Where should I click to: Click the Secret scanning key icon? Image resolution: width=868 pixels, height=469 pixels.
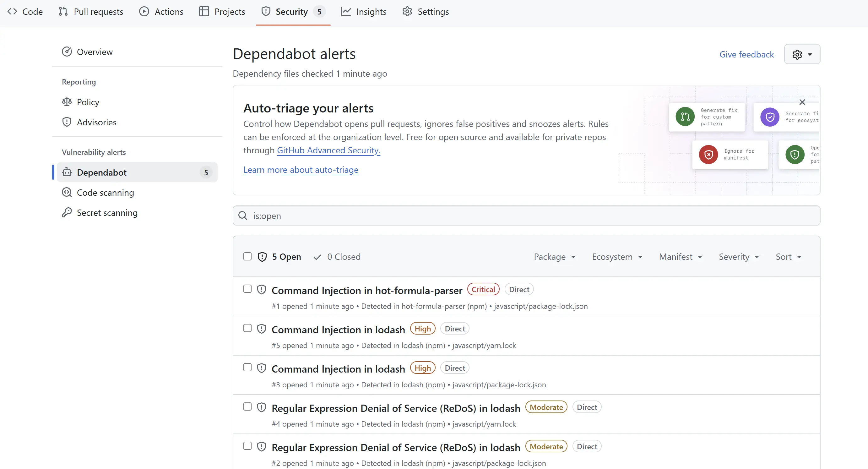tap(67, 212)
